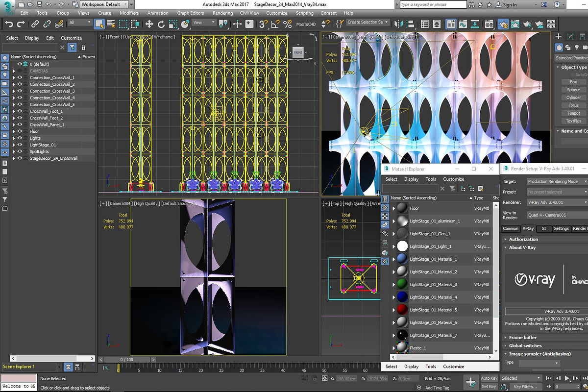Click LightStage_01_Material_5 red sample sphere
This screenshot has height=392, width=588.
point(402,310)
